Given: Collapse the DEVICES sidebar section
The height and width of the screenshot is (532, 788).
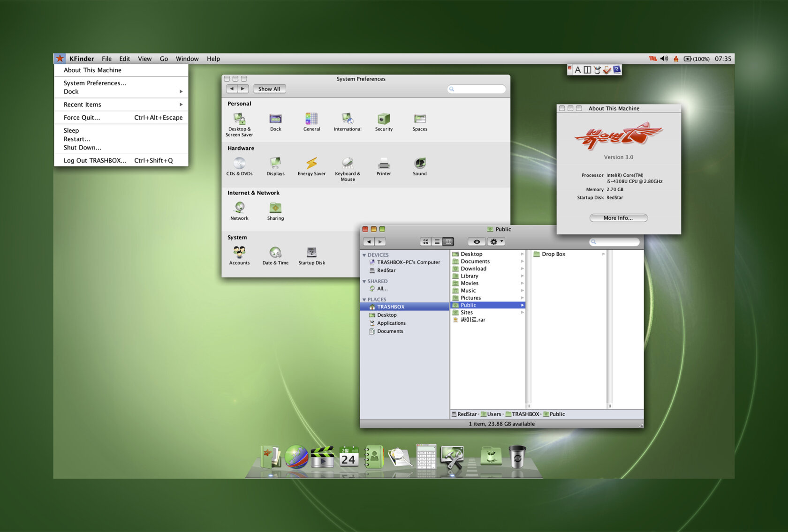Looking at the screenshot, I should [364, 255].
